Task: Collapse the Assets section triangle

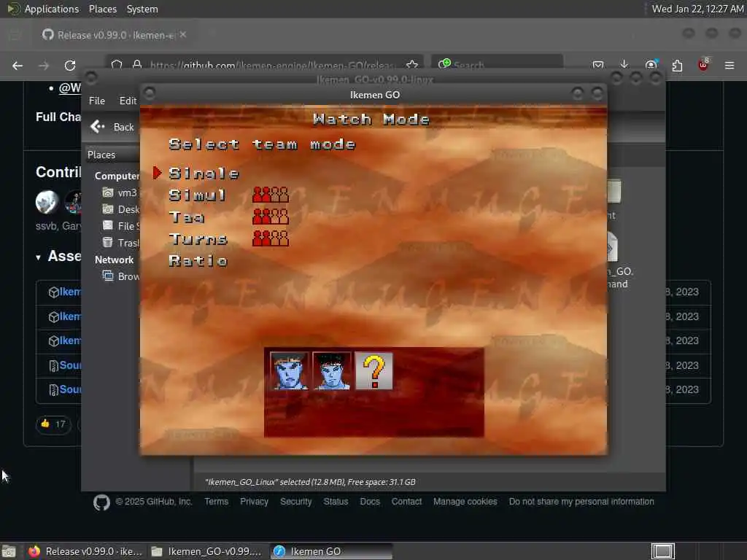Action: pos(38,257)
